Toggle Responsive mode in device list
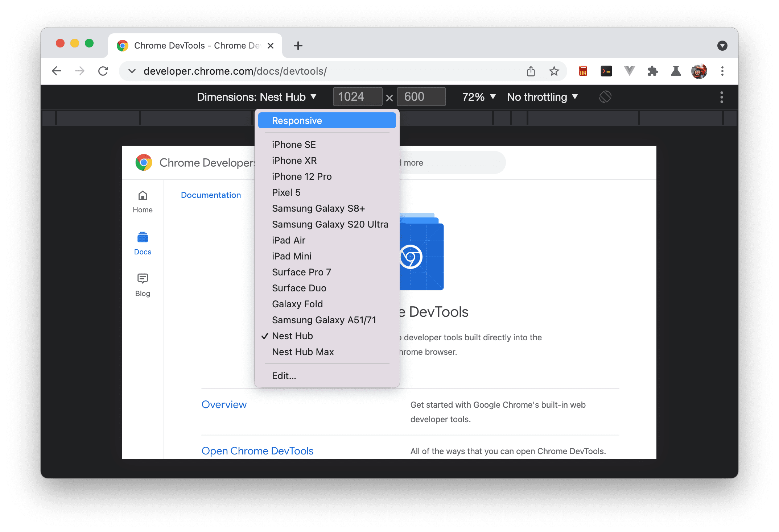779x532 pixels. [x=327, y=121]
